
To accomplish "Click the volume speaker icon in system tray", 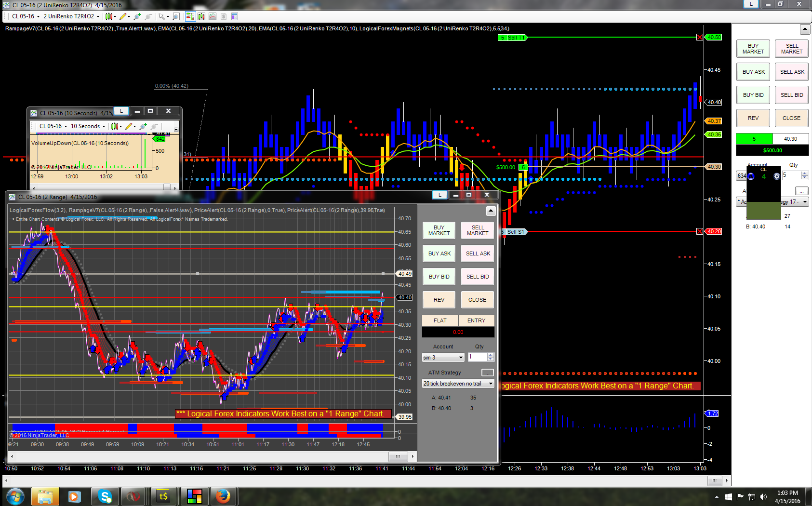I will (763, 497).
